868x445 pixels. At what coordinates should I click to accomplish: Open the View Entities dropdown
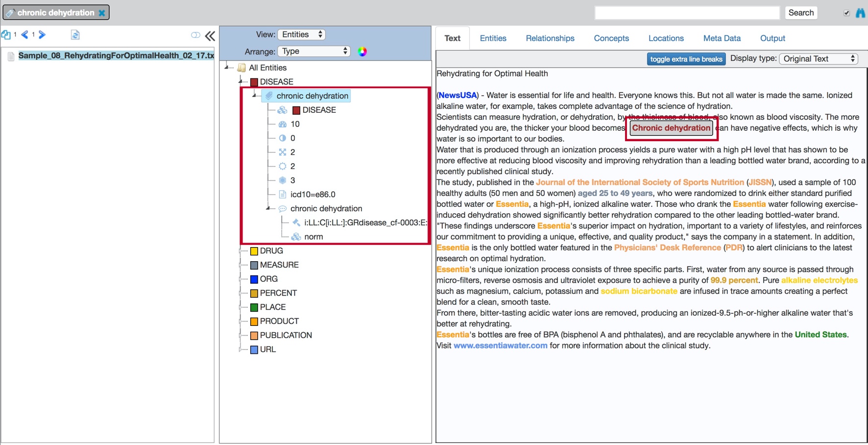pos(302,34)
